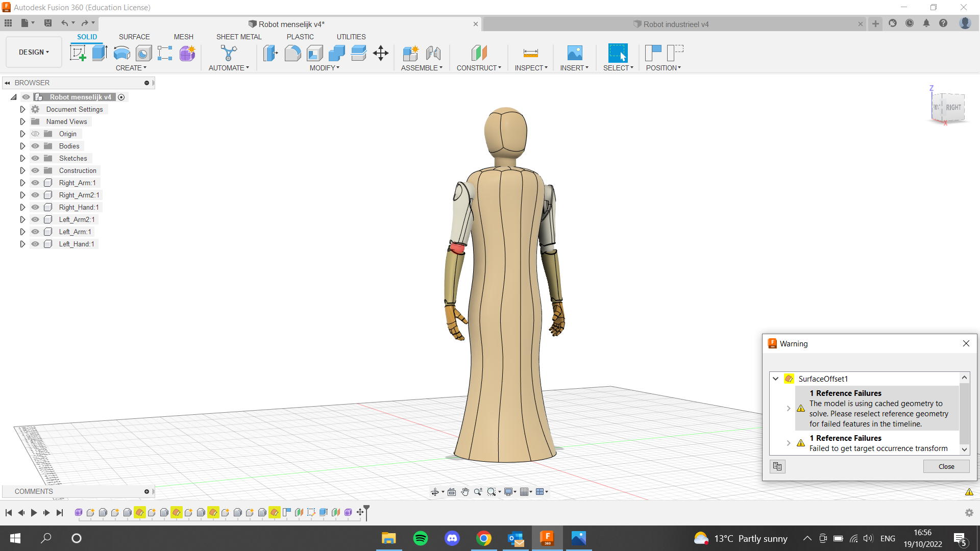
Task: Close the Warning dialog using Close button
Action: 946,466
